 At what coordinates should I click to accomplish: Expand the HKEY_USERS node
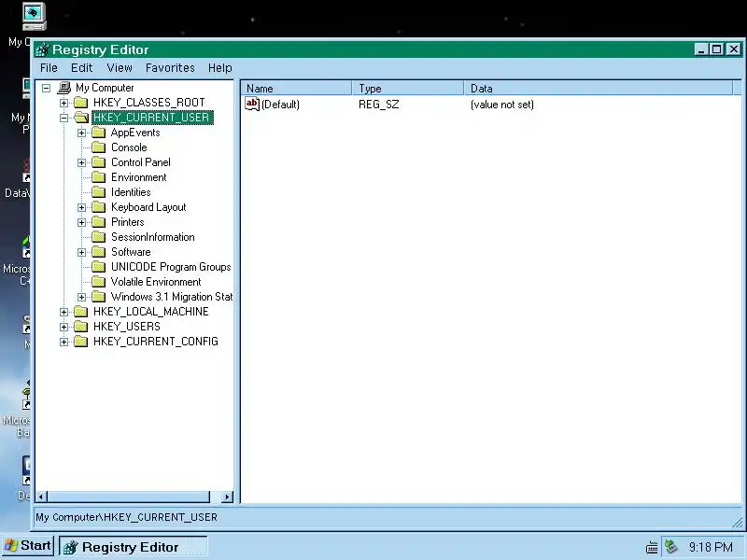point(63,328)
